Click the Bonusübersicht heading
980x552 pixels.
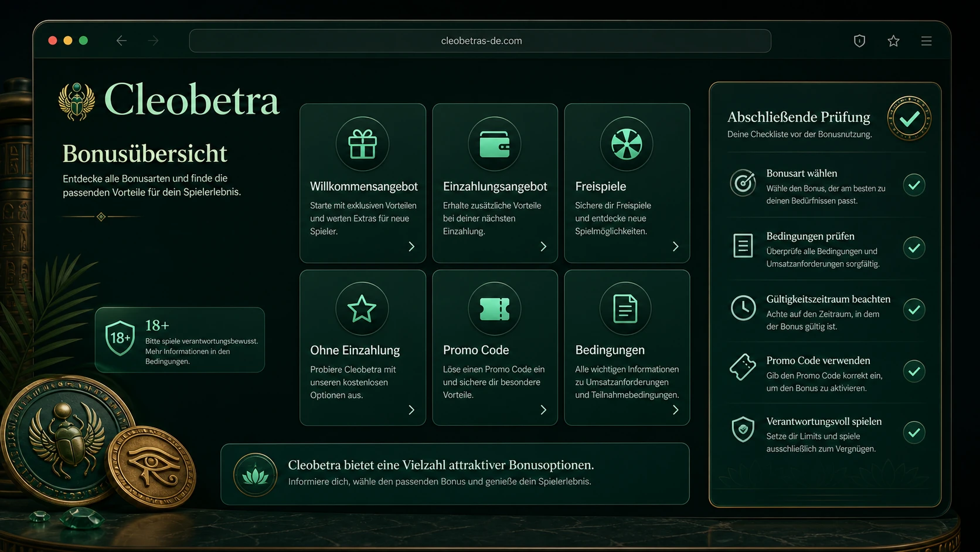pyautogui.click(x=145, y=153)
